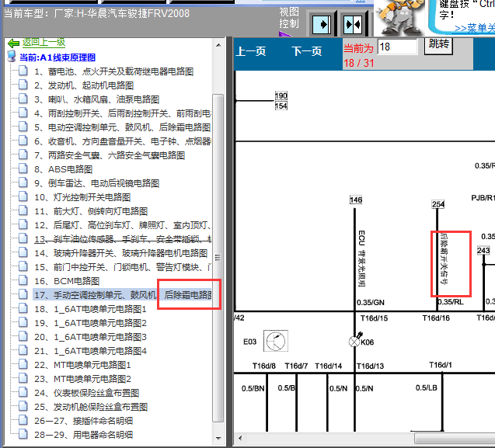495x448 pixels.
Task: Open item 23 MT EFI unit circuit 2
Action: tap(82, 379)
